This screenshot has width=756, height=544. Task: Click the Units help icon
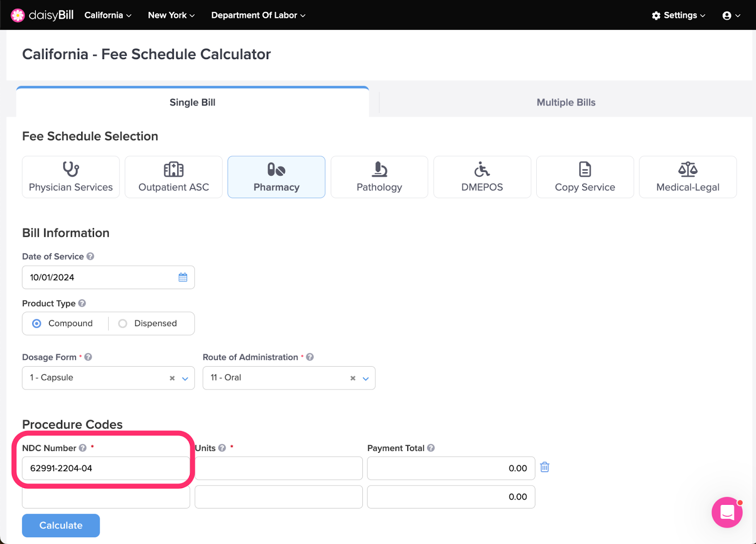click(x=222, y=448)
